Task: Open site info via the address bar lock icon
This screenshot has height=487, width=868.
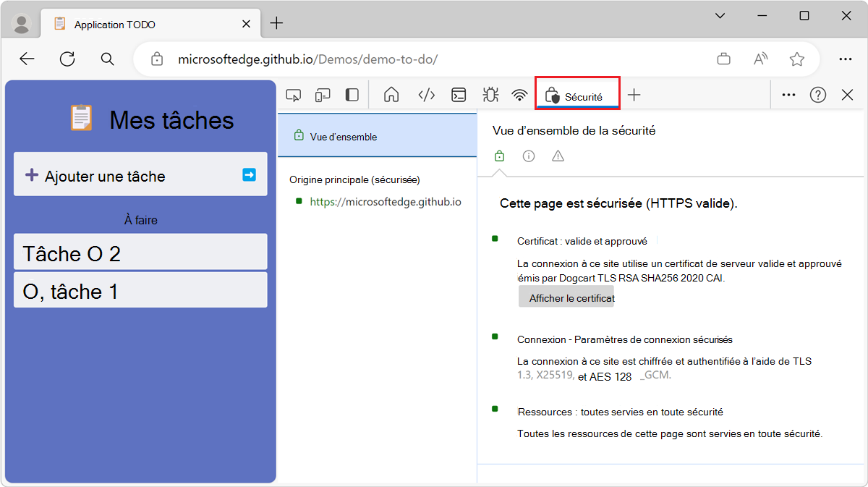Action: point(157,59)
